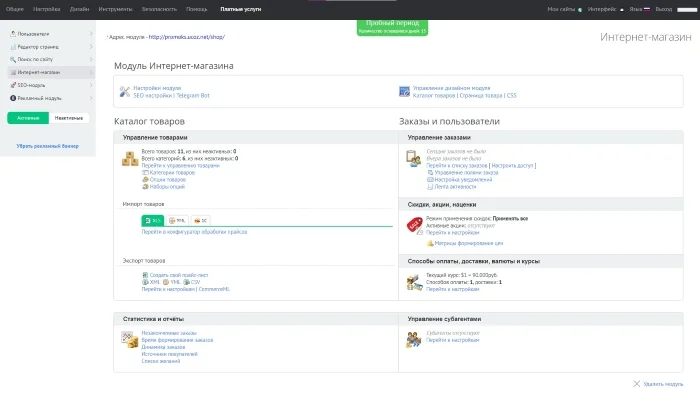Open the Безопасность top menu
The width and height of the screenshot is (700, 400).
tap(159, 9)
